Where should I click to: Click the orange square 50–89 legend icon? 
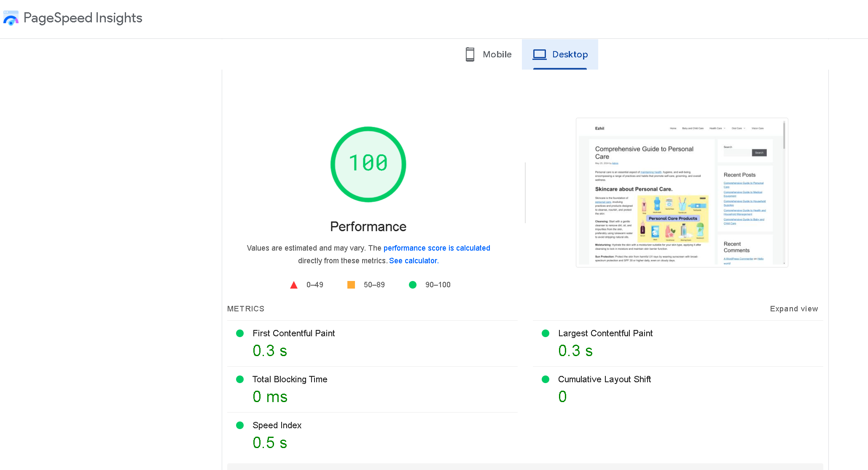(351, 285)
